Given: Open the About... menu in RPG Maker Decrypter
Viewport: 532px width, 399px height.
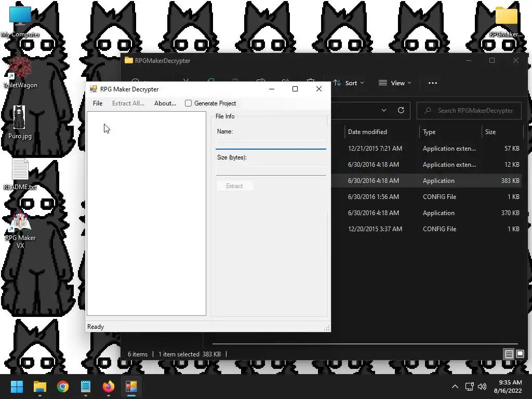Looking at the screenshot, I should pyautogui.click(x=165, y=103).
